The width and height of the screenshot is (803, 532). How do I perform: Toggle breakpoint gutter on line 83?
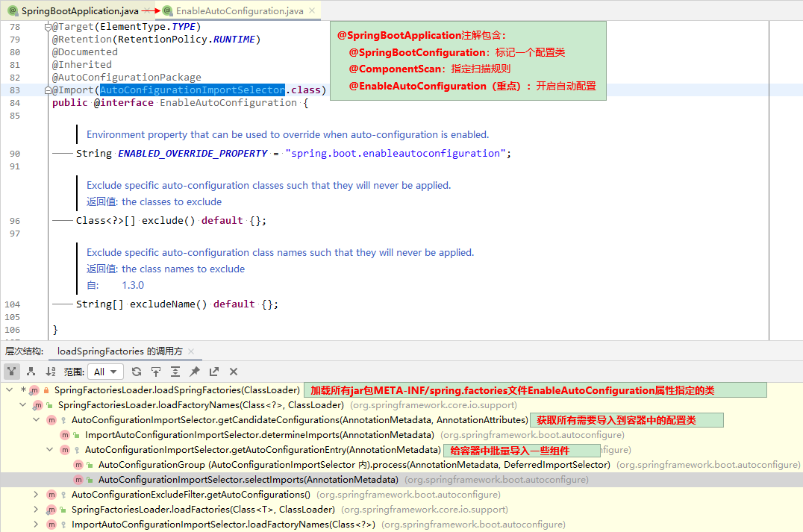click(x=32, y=90)
